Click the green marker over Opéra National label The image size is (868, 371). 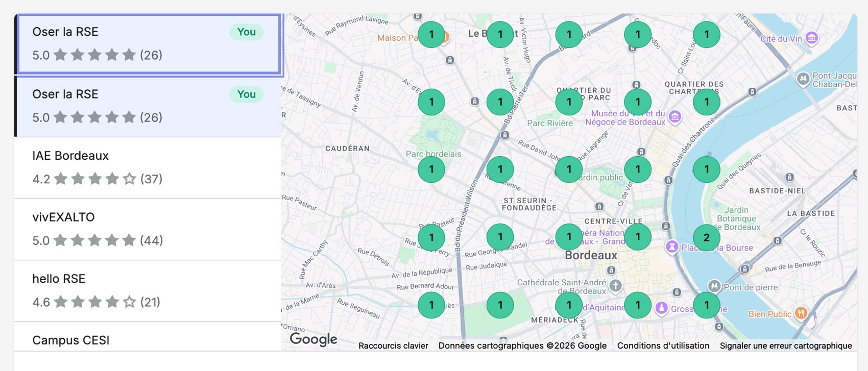coord(569,237)
